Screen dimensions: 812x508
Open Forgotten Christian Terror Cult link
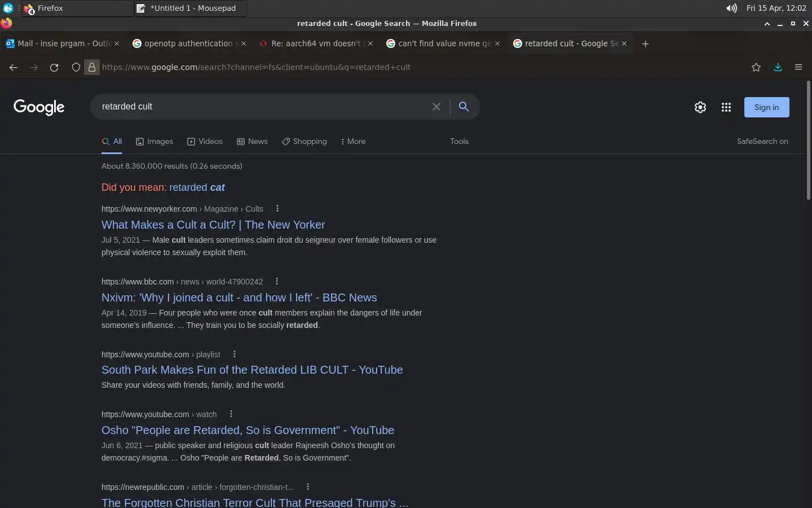coord(254,502)
